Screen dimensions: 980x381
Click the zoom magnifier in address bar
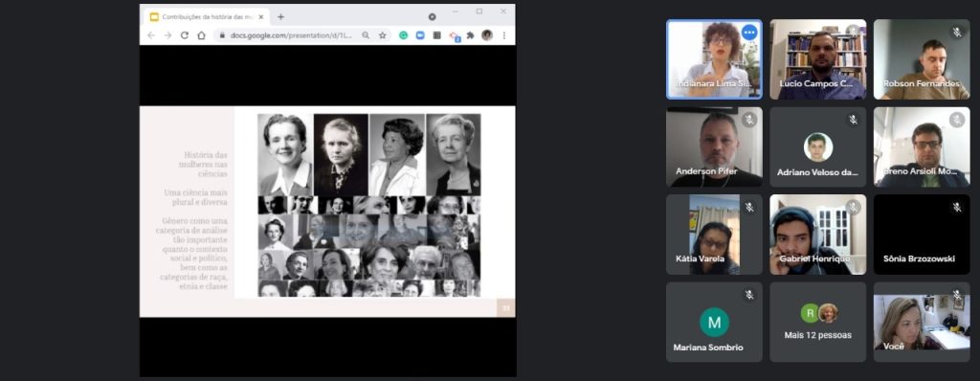(x=366, y=35)
